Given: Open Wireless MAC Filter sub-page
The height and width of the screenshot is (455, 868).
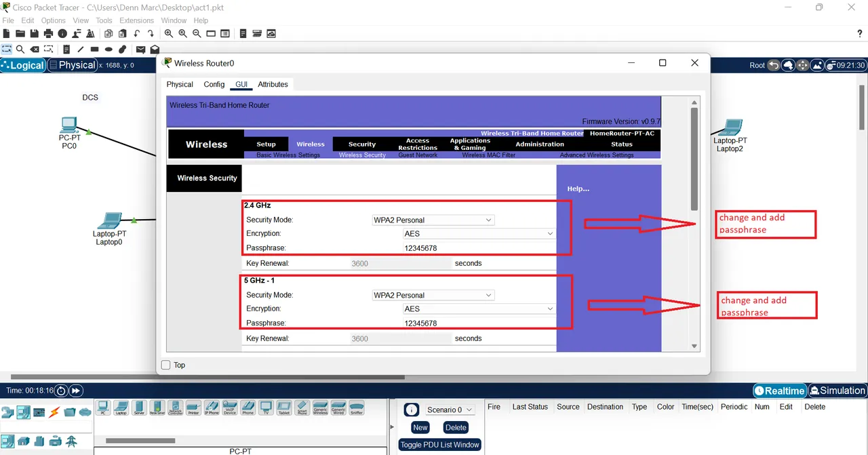Looking at the screenshot, I should [x=489, y=155].
